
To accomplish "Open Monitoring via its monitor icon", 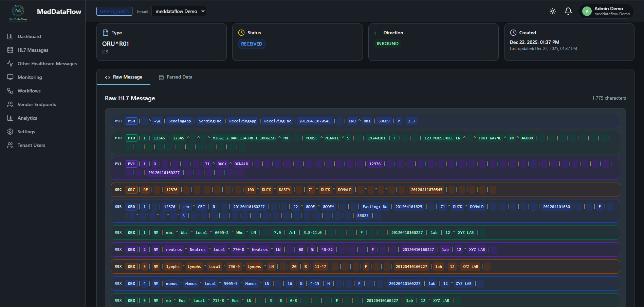I will (11, 77).
